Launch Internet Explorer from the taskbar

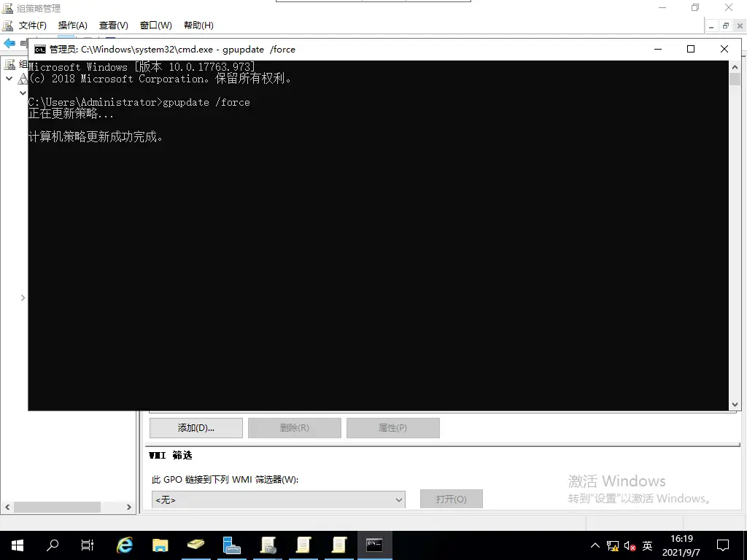[124, 545]
